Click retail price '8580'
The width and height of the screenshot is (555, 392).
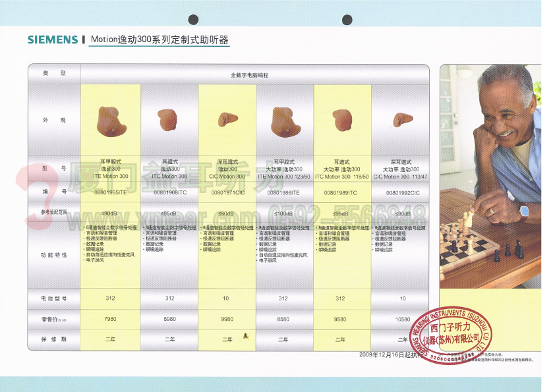(283, 319)
